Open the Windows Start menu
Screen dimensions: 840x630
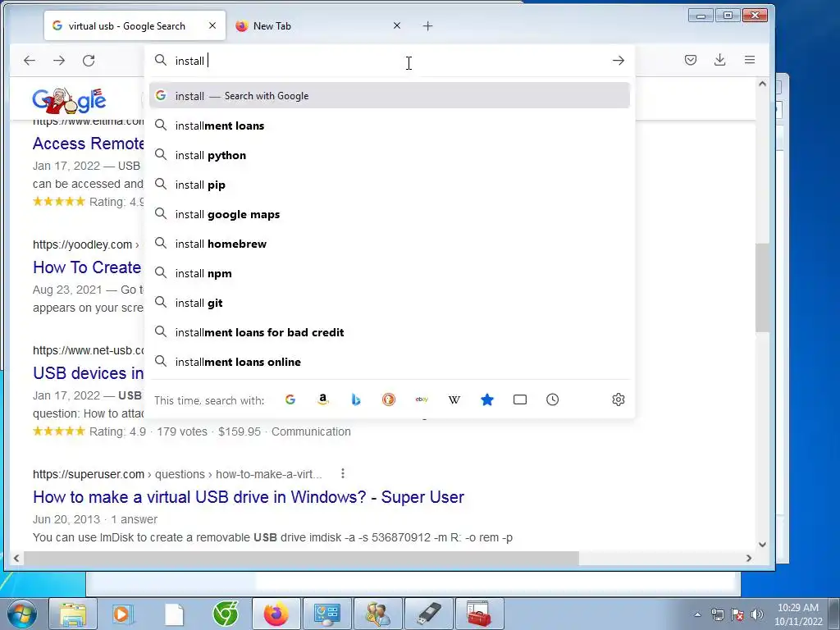22,614
